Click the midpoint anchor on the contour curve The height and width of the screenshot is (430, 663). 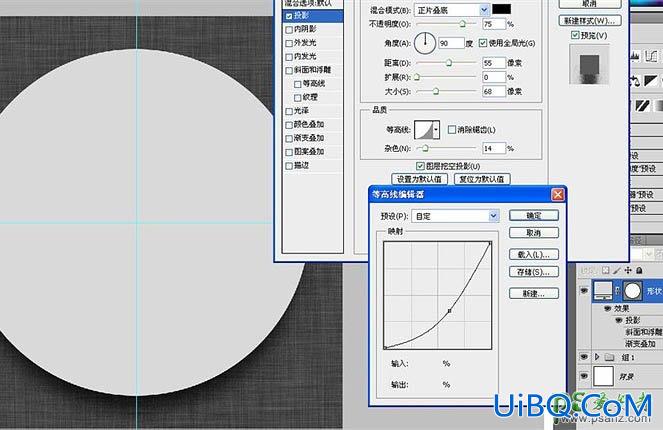(x=449, y=311)
